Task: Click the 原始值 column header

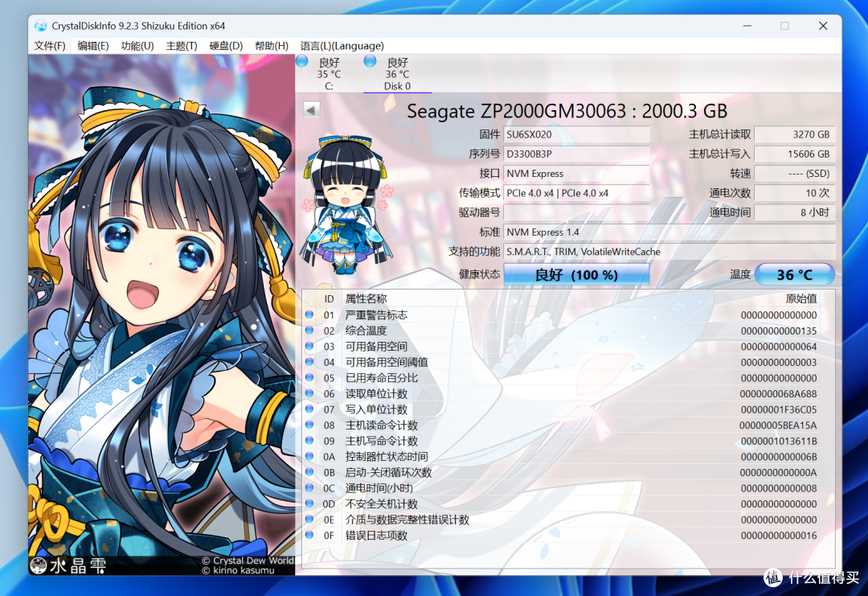Action: point(801,298)
